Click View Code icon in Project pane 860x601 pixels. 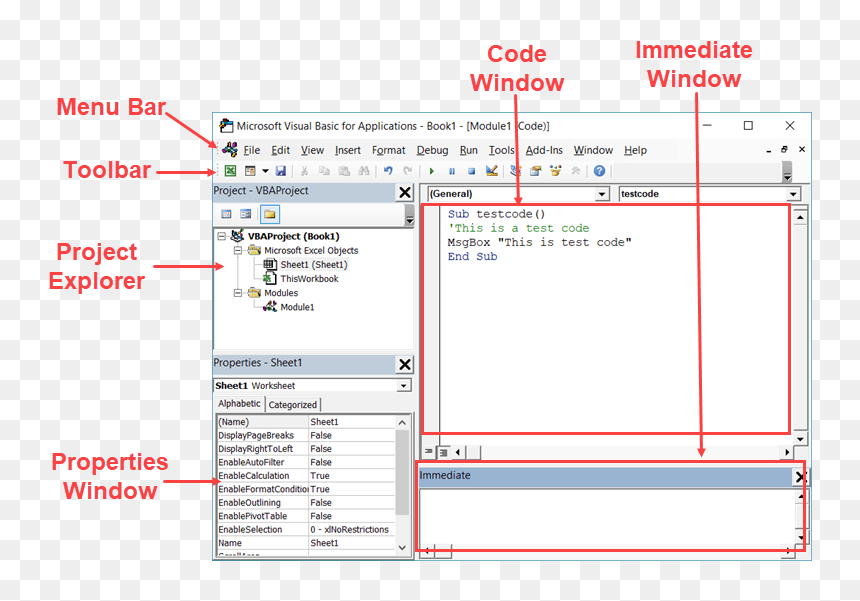point(226,214)
